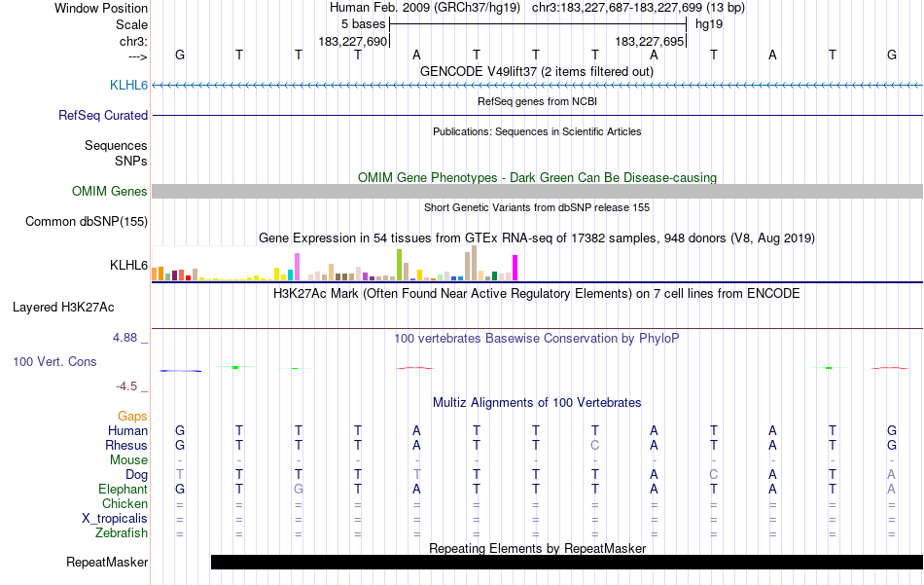Click the ---> base sequence direction label

137,56
